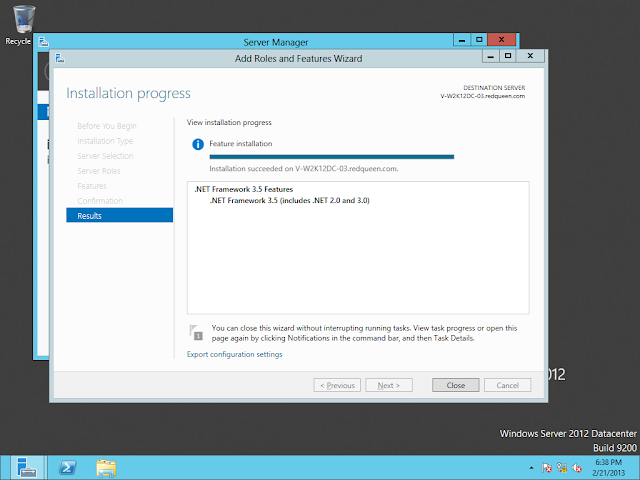Click the wizard title bar icon

[60, 58]
